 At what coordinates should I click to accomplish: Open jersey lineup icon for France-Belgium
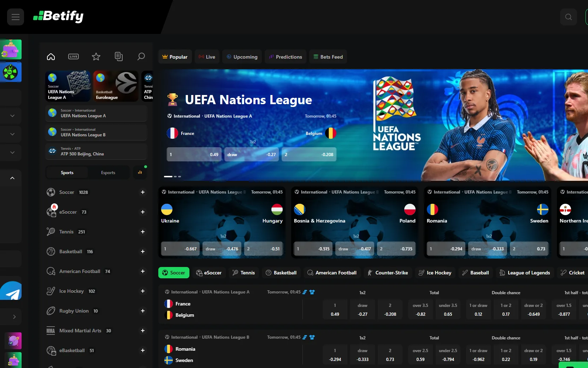(312, 292)
